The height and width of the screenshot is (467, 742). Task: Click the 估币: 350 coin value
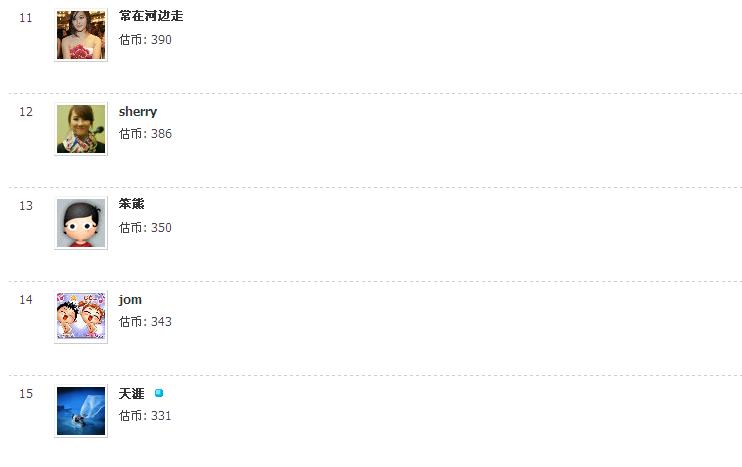(x=145, y=228)
